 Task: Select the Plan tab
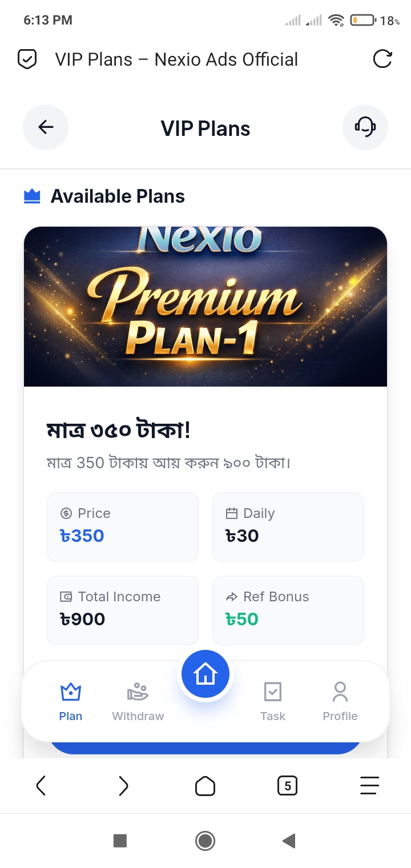(x=71, y=701)
